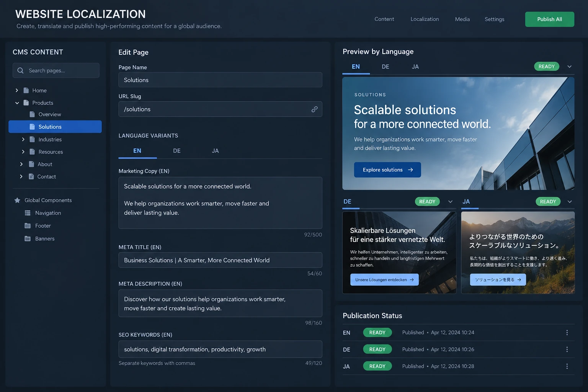Click the link icon in URL Slug field
The height and width of the screenshot is (392, 588).
pos(314,109)
